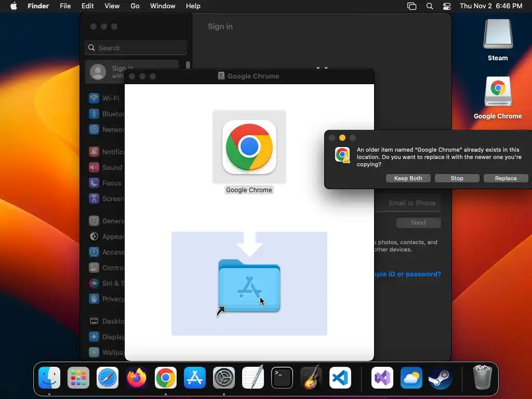This screenshot has height=399, width=532.
Task: Click the Google Chrome window title icon
Action: (221, 76)
